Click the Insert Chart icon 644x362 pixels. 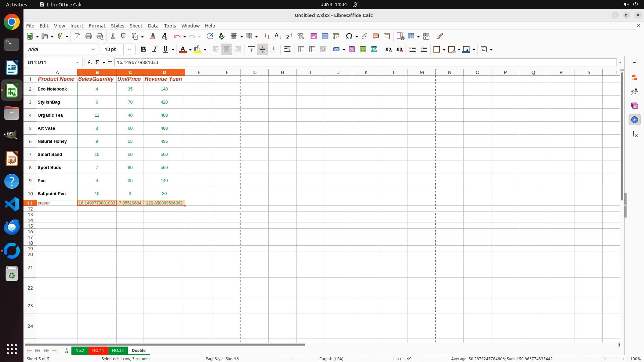(325, 36)
